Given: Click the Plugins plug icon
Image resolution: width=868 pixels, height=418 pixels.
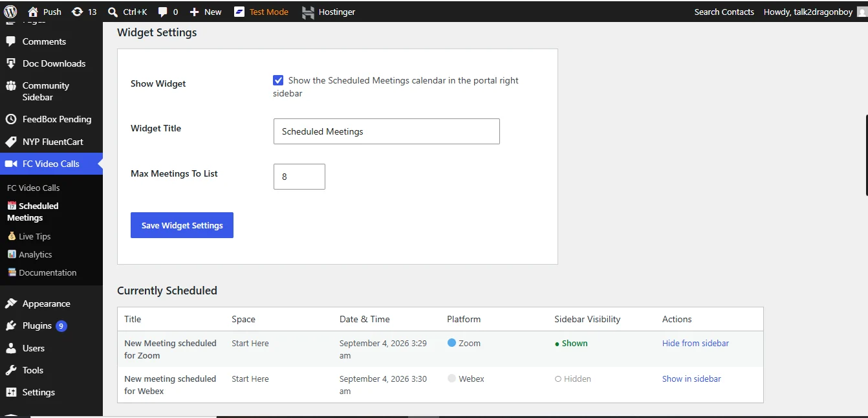Looking at the screenshot, I should tap(10, 325).
